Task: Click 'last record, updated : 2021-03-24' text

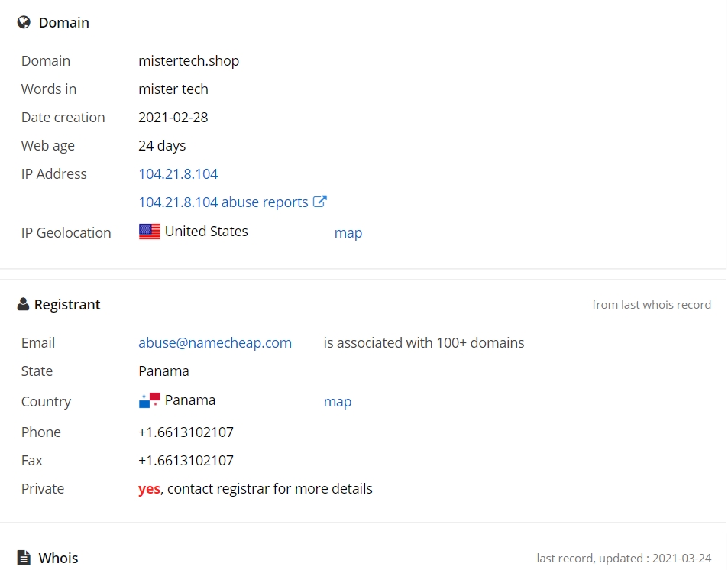Action: pyautogui.click(x=624, y=558)
